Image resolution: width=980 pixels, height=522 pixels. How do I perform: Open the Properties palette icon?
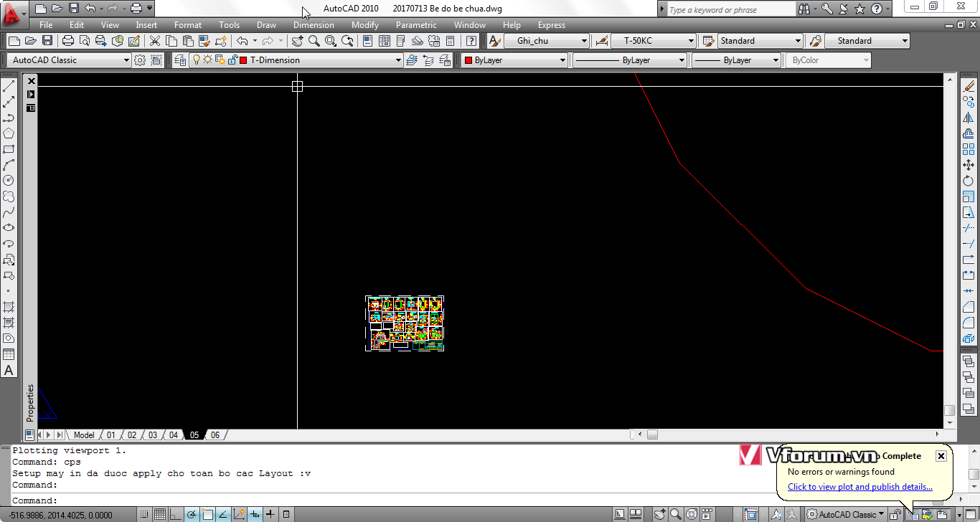pyautogui.click(x=368, y=41)
